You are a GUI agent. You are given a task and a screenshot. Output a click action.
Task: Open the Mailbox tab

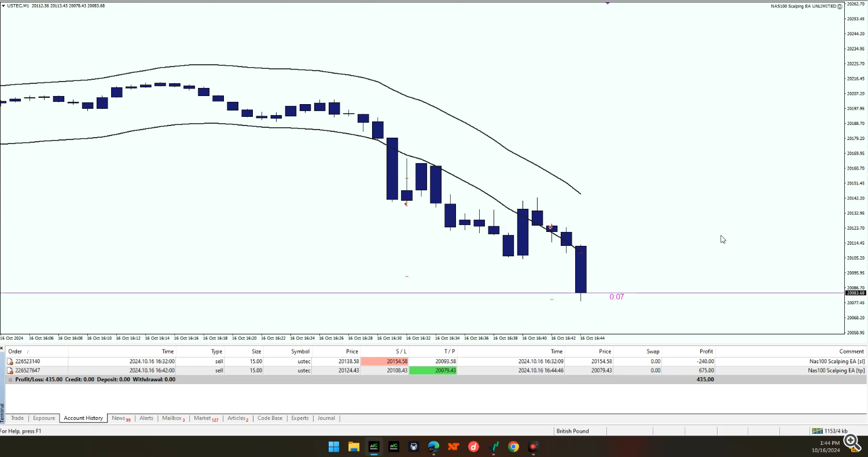tap(174, 418)
